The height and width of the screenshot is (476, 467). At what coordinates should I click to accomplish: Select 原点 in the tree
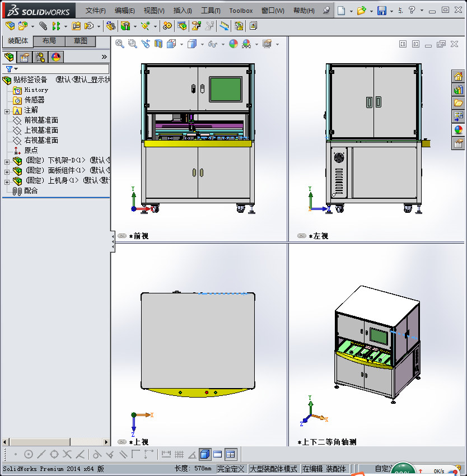coord(31,150)
